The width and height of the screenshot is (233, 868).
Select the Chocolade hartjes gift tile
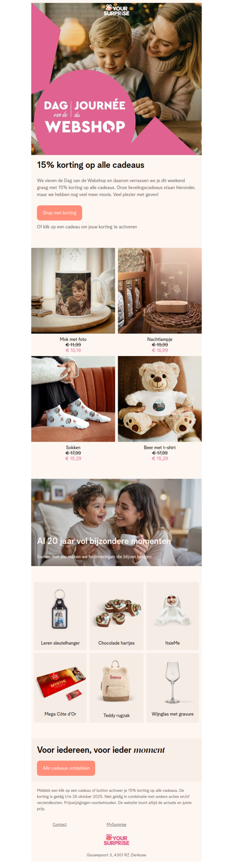coord(116,616)
